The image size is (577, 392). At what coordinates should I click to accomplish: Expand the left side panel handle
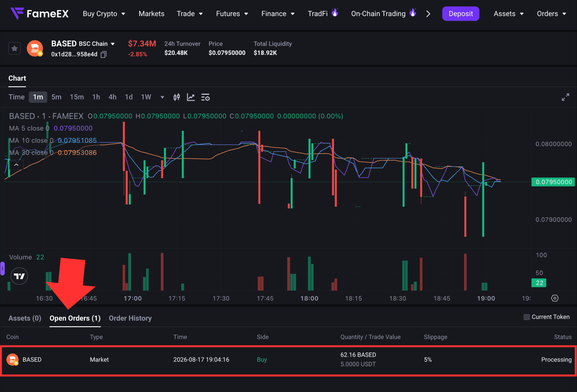[x=2, y=269]
